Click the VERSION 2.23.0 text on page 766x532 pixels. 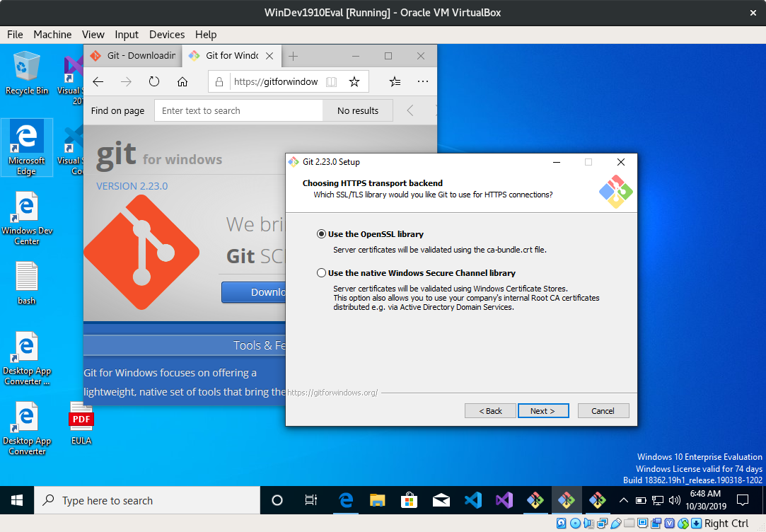click(132, 186)
